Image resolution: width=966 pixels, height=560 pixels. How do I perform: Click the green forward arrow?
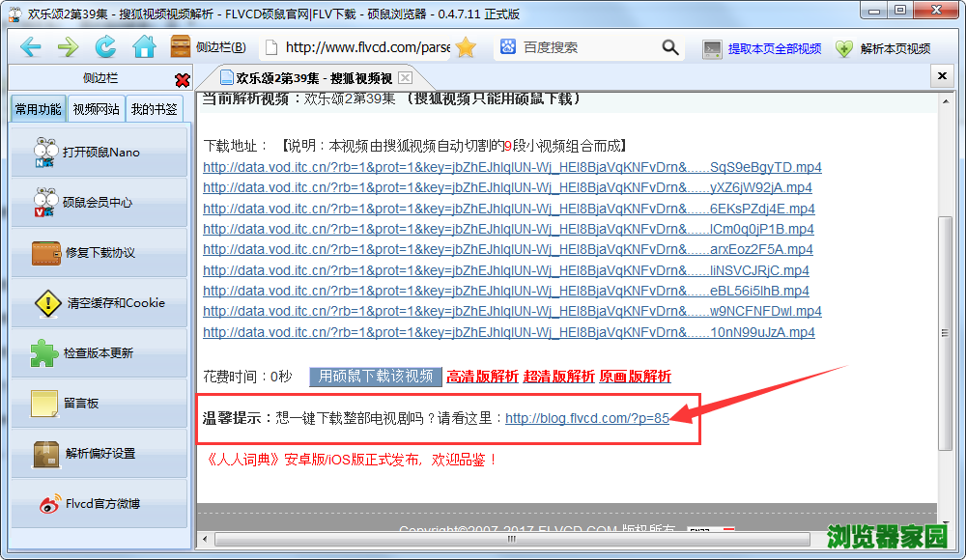click(x=68, y=47)
